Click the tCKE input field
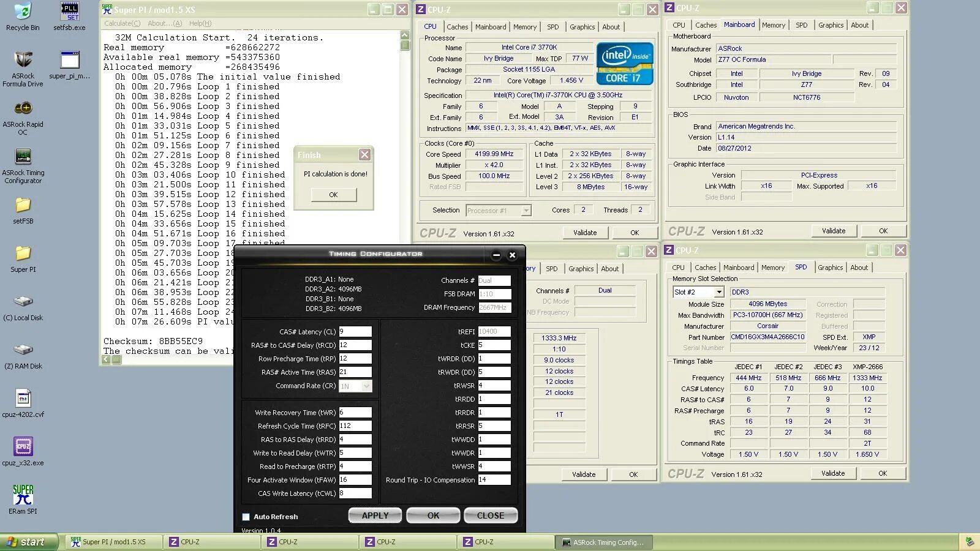The height and width of the screenshot is (551, 980). coord(494,345)
